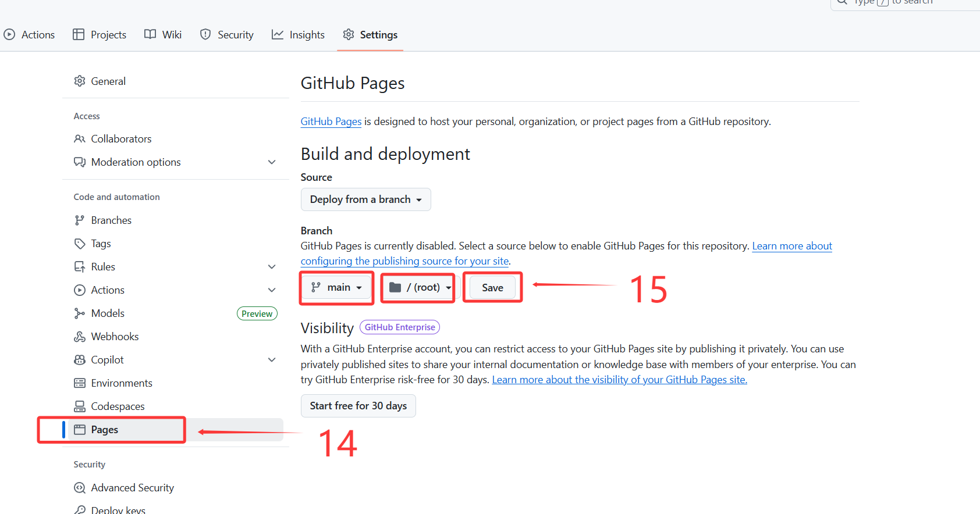Click the Preview badge next to Models
The image size is (980, 514).
[257, 313]
